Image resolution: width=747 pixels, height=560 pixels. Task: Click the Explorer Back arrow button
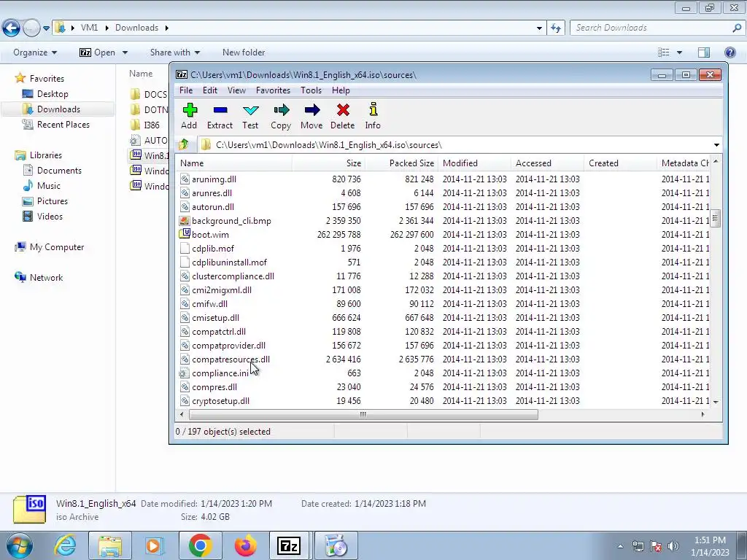[x=12, y=28]
